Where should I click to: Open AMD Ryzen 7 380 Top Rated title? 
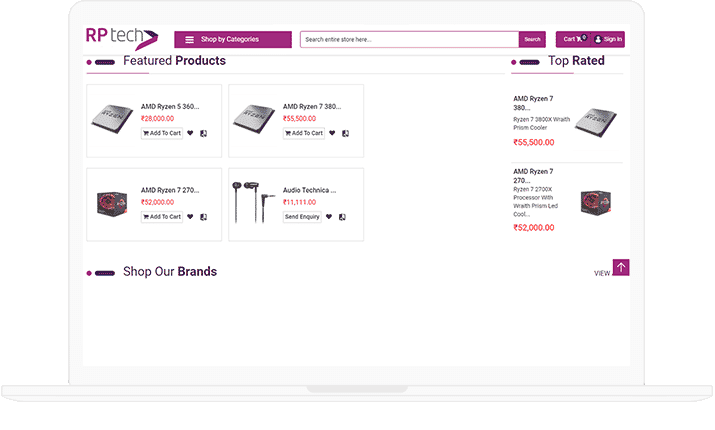coord(533,103)
